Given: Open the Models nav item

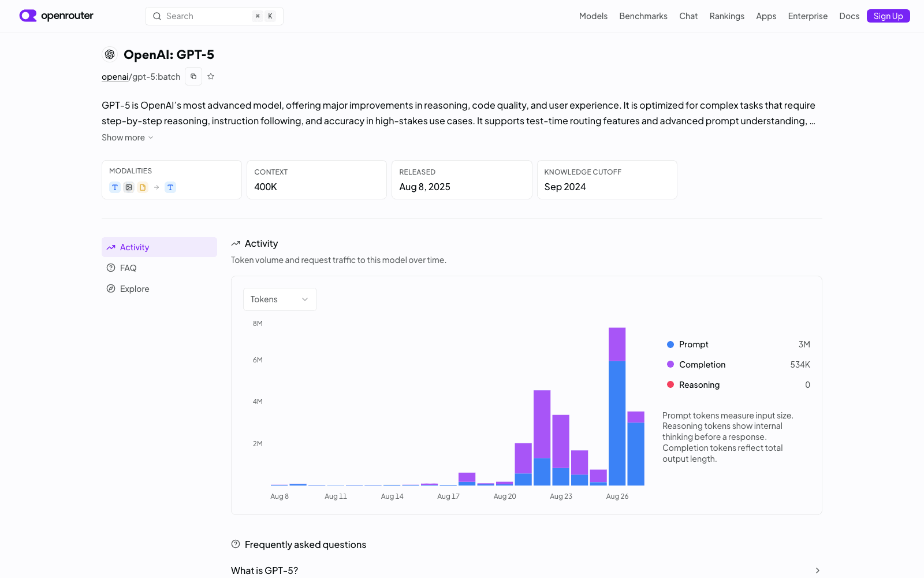Looking at the screenshot, I should pyautogui.click(x=593, y=16).
